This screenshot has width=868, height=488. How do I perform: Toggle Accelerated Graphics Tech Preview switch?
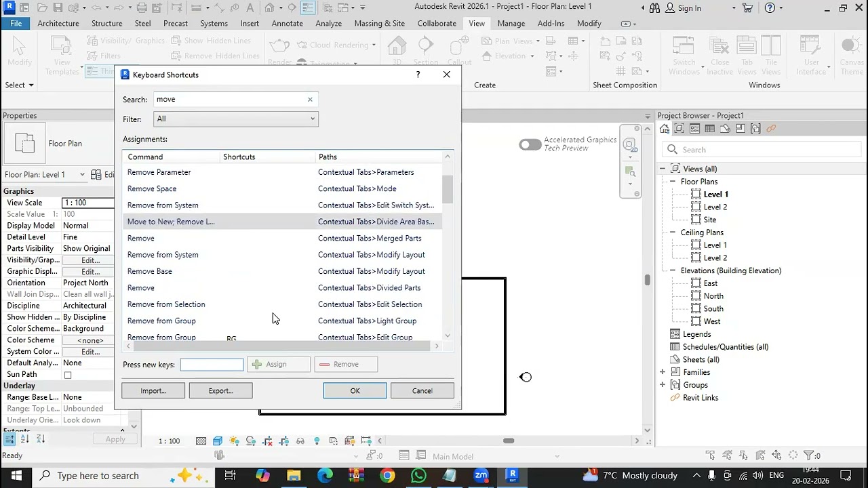coord(530,144)
